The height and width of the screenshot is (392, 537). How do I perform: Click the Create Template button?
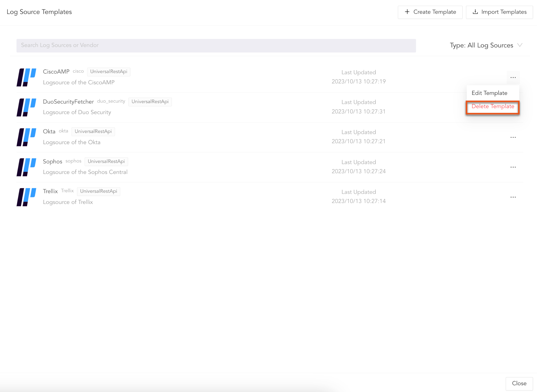[430, 12]
